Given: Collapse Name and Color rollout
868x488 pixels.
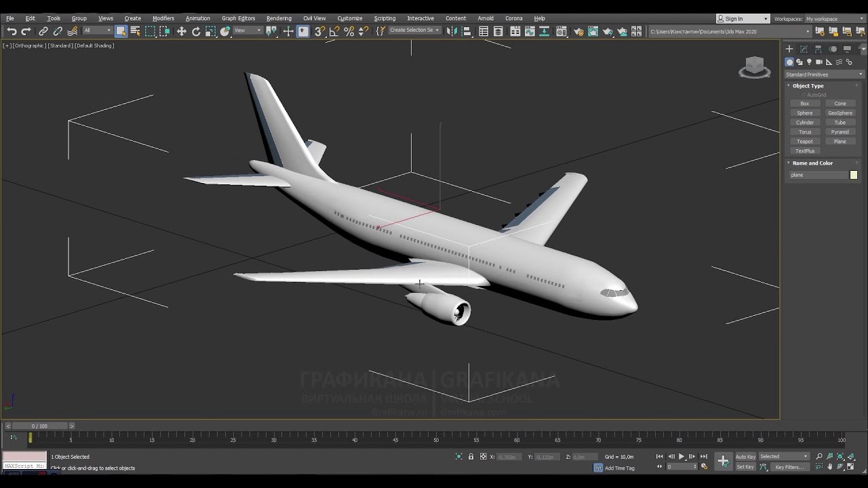Looking at the screenshot, I should [812, 163].
